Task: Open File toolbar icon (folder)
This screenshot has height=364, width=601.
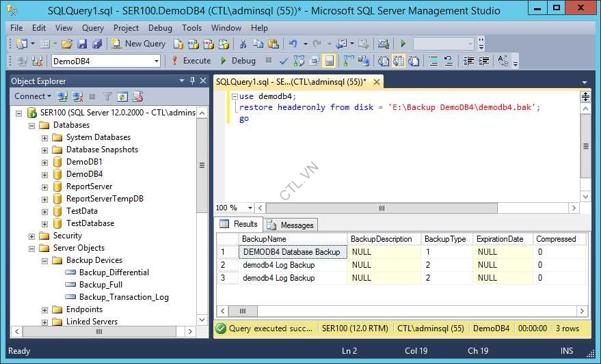Action: (67, 44)
